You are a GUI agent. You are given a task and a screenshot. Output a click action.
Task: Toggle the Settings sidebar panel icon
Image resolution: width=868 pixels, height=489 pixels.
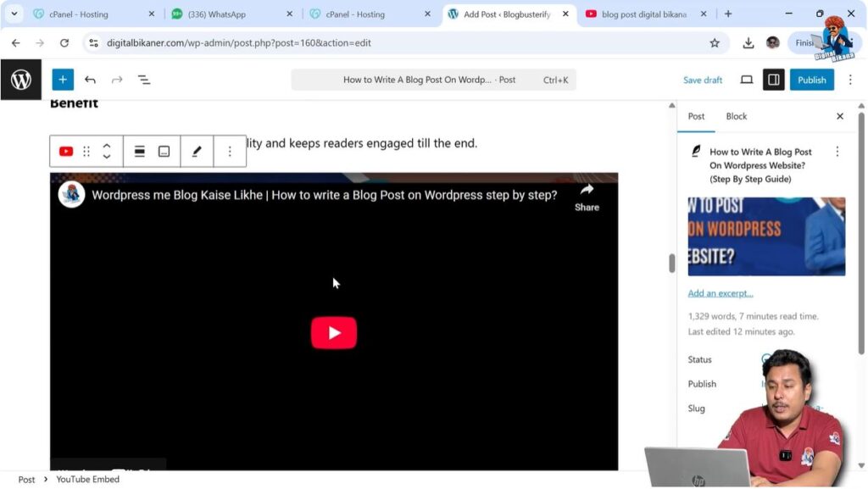click(x=772, y=79)
